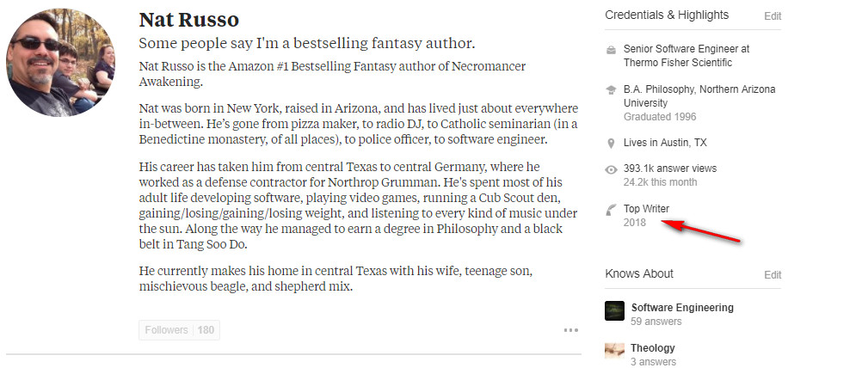Click Nat Russo's profile photo
This screenshot has width=868, height=368.
click(x=62, y=66)
